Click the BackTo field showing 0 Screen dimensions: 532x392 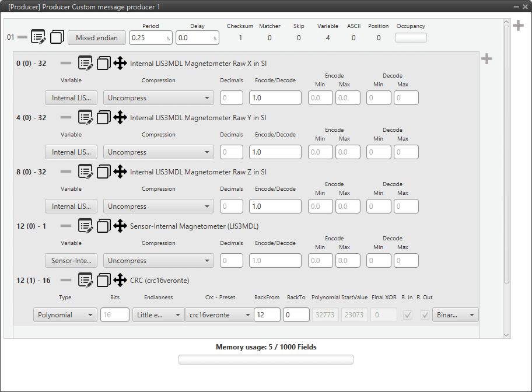(296, 315)
